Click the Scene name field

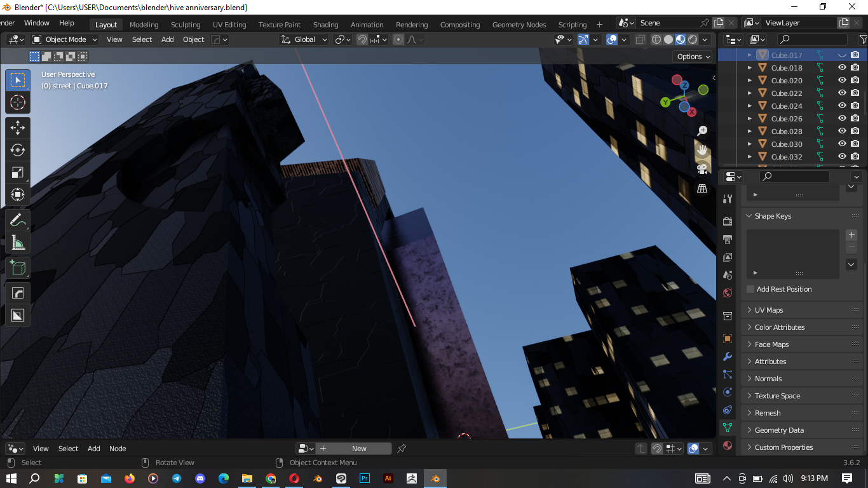[668, 23]
